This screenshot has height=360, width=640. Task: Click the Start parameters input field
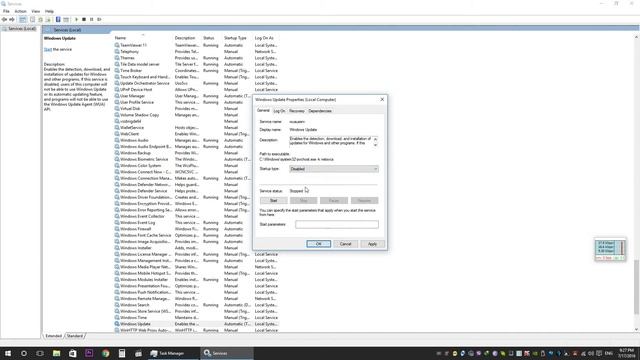point(337,224)
